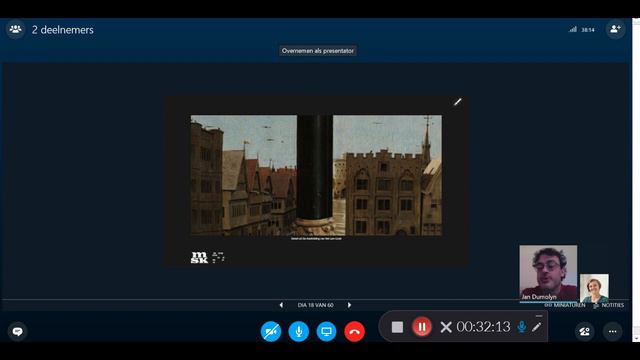Minimize the recording toolbar

click(x=539, y=316)
